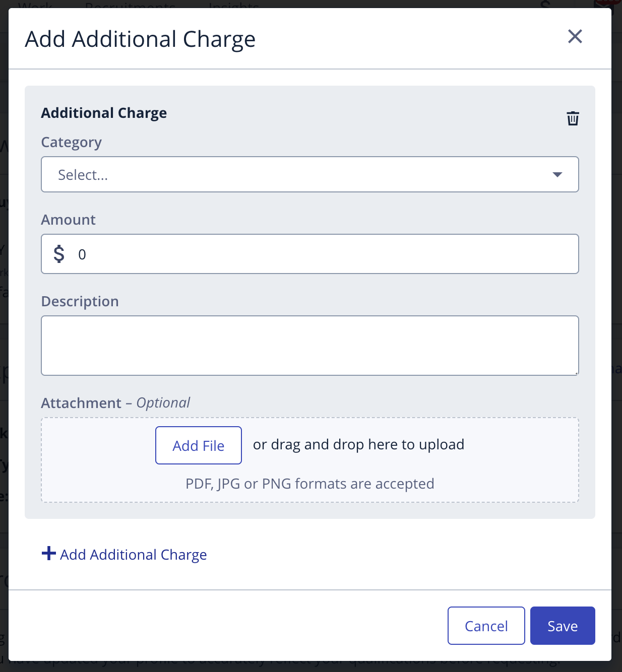Click the chevron arrow on the Category selector
This screenshot has width=622, height=672.
pyautogui.click(x=557, y=175)
